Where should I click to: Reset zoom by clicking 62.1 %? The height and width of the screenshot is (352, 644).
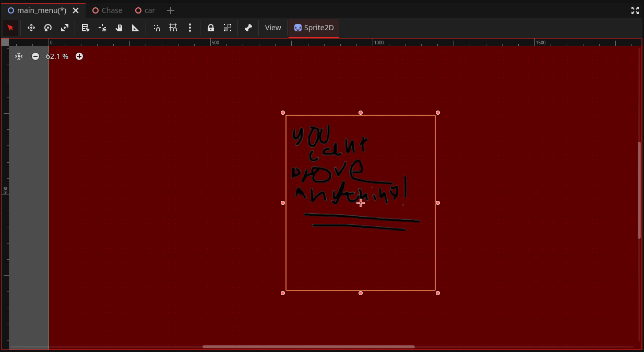coord(57,56)
